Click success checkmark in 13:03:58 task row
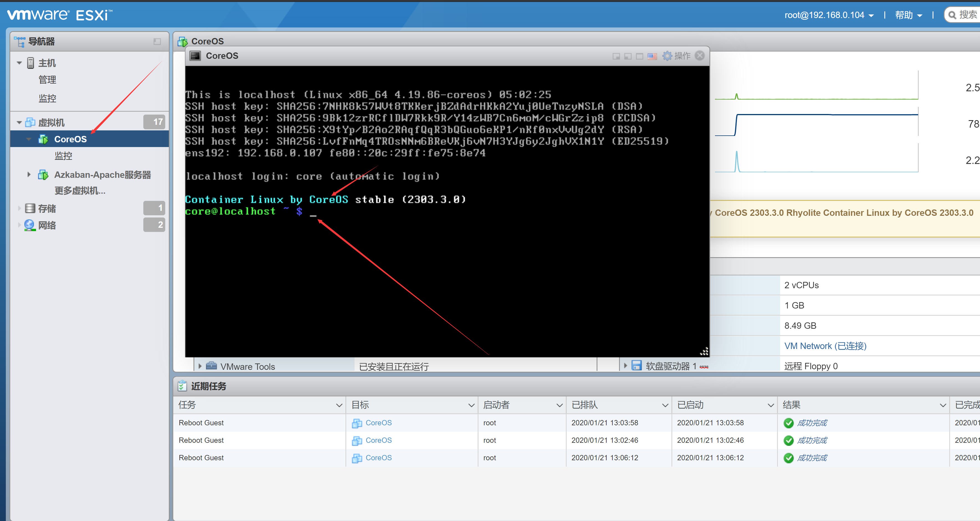980x521 pixels. tap(789, 423)
